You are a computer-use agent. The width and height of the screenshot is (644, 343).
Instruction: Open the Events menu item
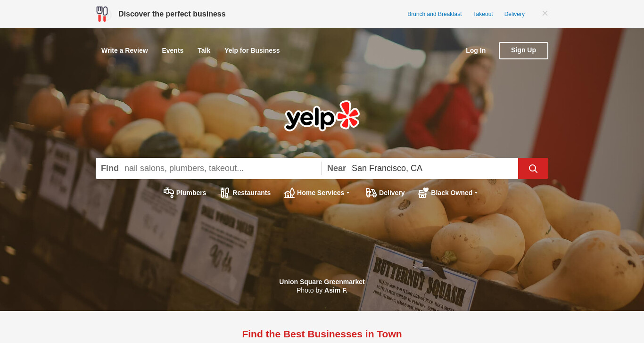pyautogui.click(x=173, y=50)
